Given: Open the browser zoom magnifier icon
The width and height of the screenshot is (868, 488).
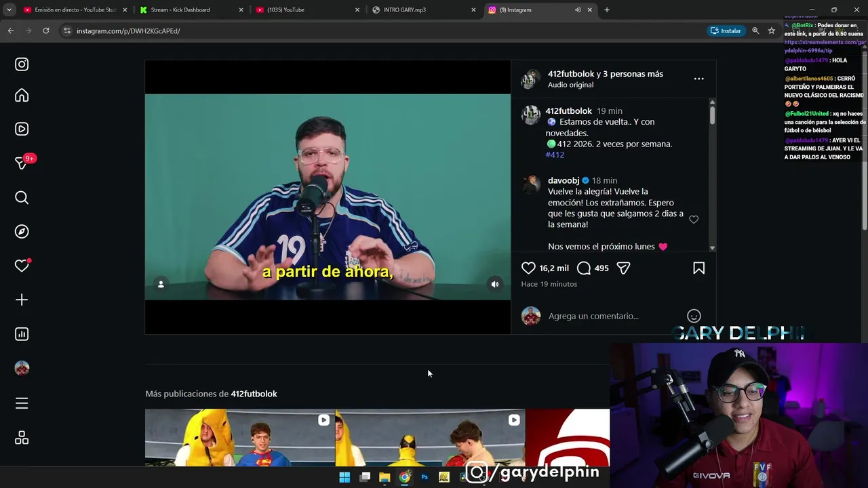Looking at the screenshot, I should pos(755,30).
